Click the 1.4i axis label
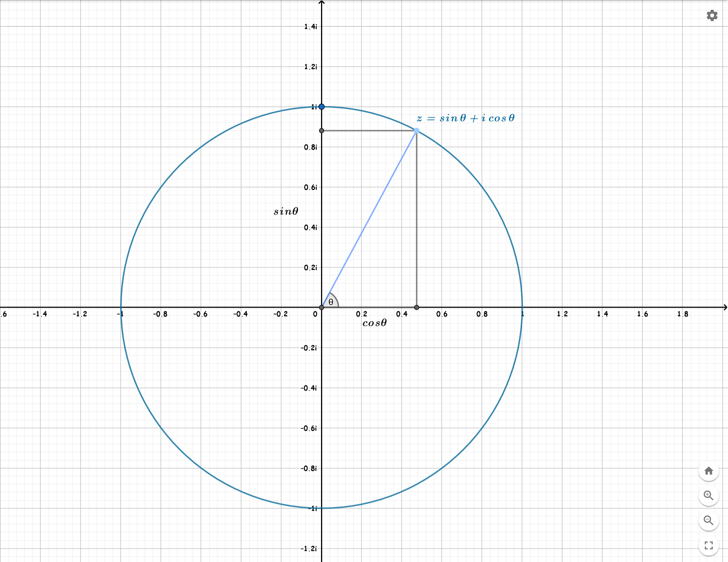 (311, 26)
